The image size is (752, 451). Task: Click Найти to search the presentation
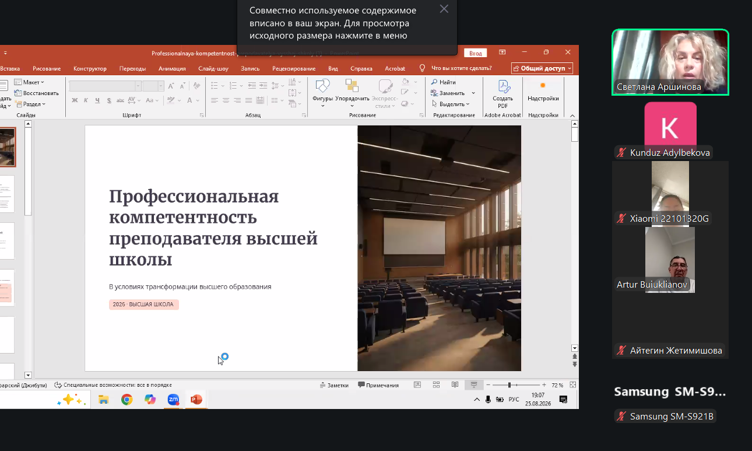(444, 82)
